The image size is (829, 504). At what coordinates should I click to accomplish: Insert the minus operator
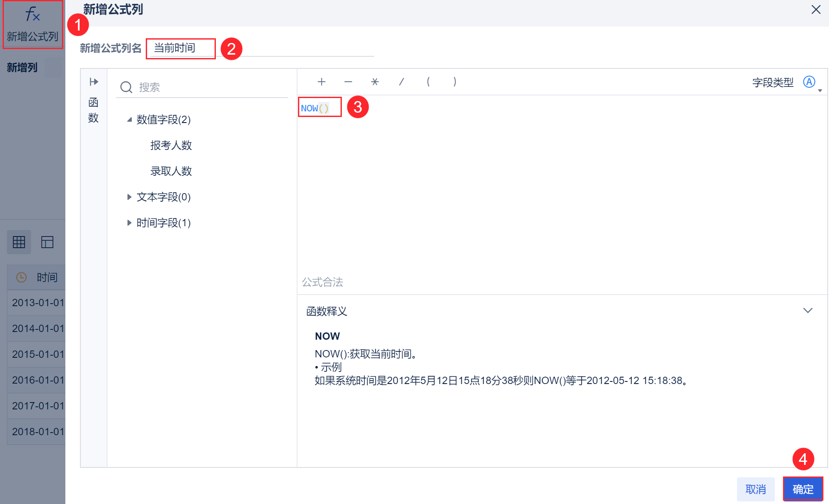[348, 82]
